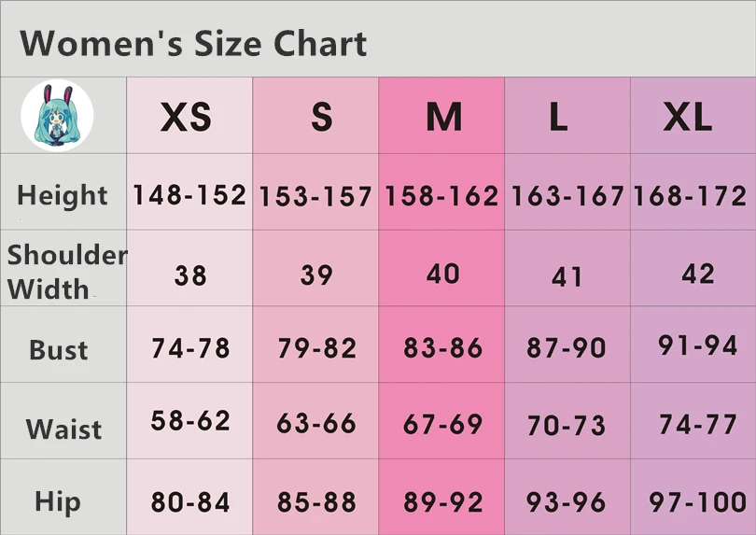The width and height of the screenshot is (756, 535).
Task: Click the Hip row label
Action: pos(57,502)
